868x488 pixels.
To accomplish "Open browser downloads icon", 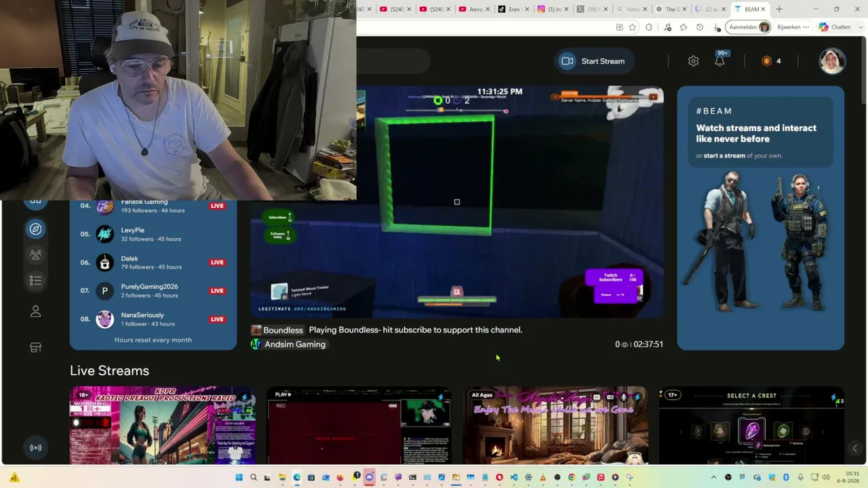I will pyautogui.click(x=717, y=27).
